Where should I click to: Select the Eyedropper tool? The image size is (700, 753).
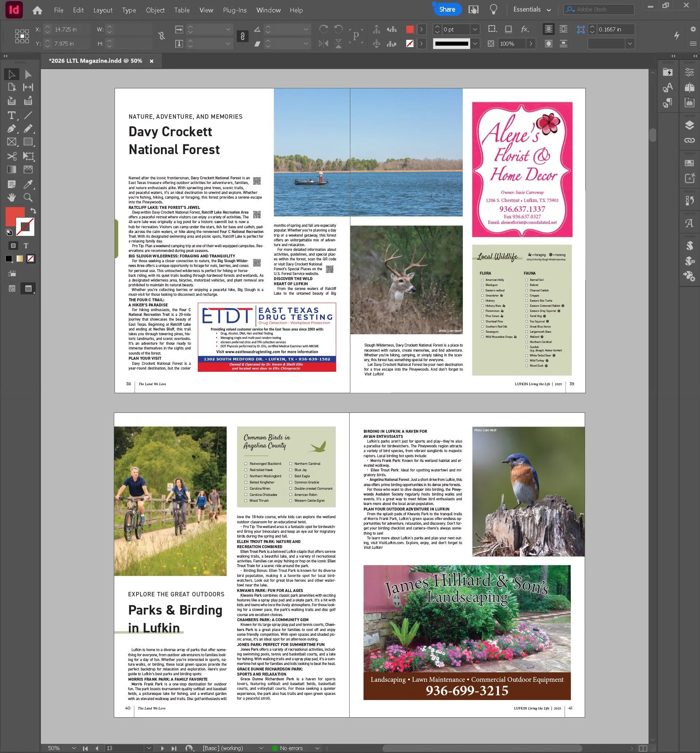(28, 184)
